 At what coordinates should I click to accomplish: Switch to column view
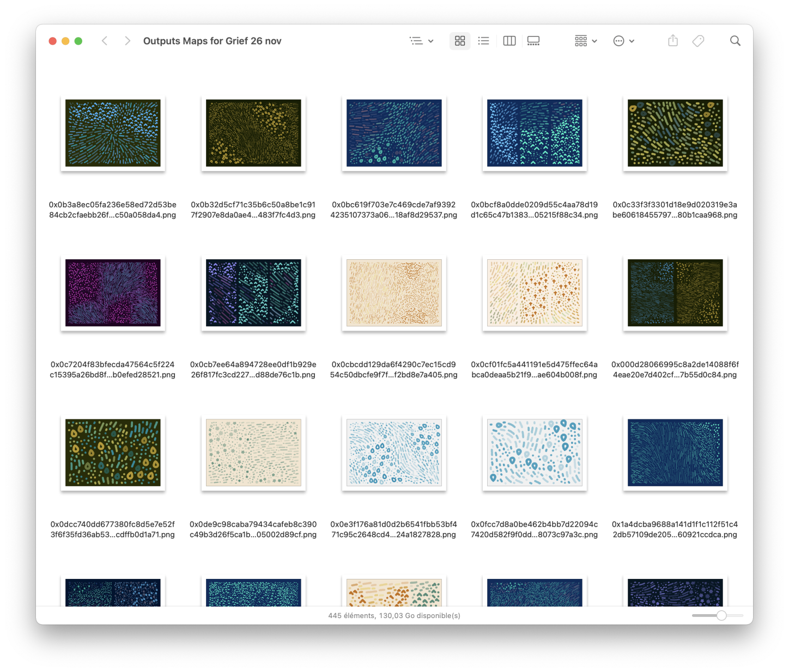pyautogui.click(x=509, y=41)
